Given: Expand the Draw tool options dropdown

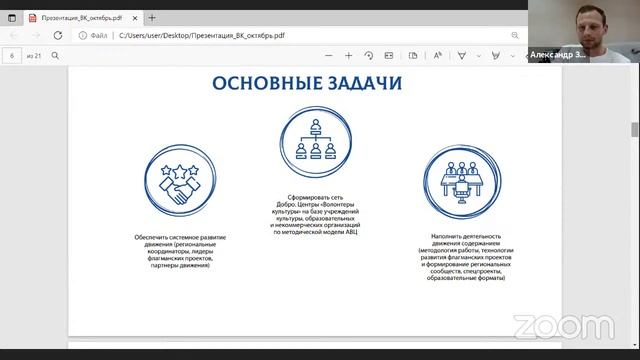Looking at the screenshot, I should pos(478,56).
